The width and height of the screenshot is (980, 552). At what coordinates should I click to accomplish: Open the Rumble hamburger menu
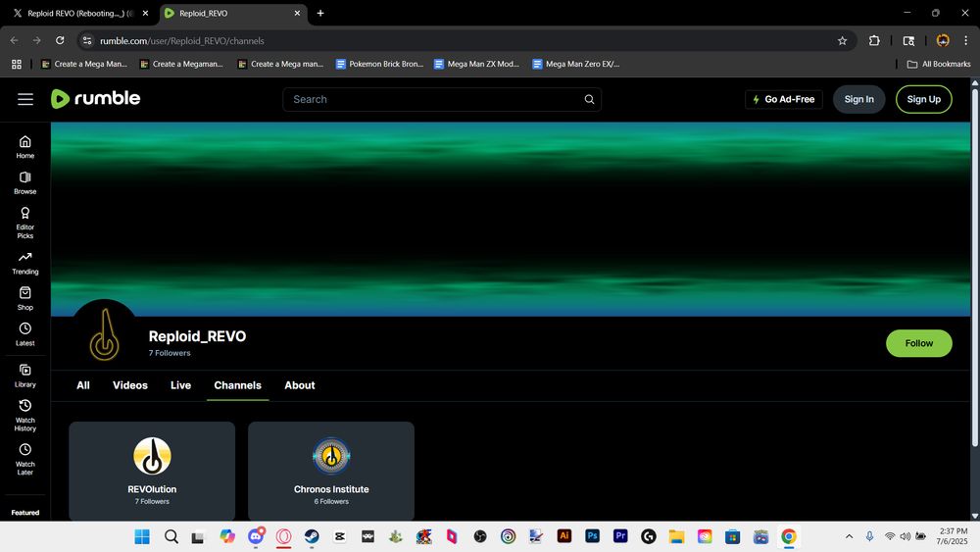click(x=25, y=99)
